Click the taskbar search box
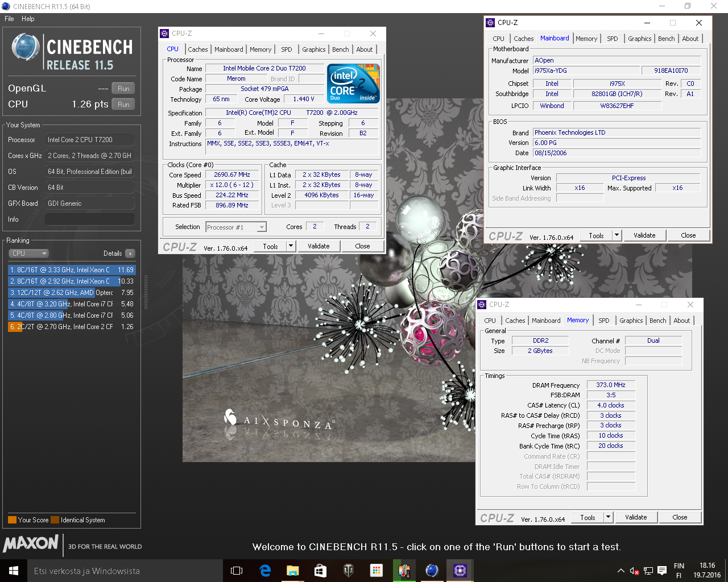Viewport: 728px width, 582px height. [125, 571]
